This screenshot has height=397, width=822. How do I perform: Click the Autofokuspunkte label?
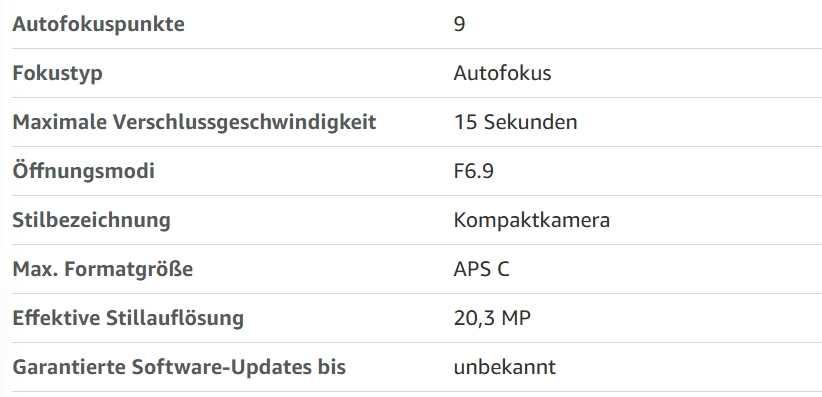[x=99, y=24]
